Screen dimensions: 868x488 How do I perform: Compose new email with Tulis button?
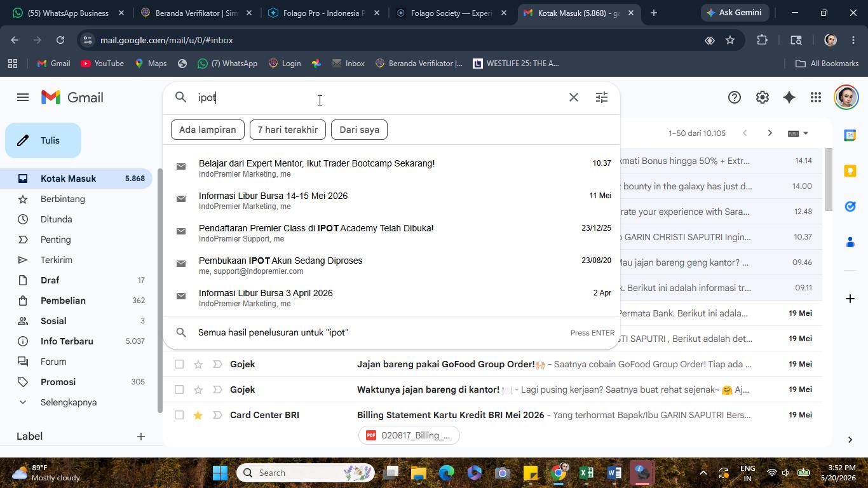point(43,140)
